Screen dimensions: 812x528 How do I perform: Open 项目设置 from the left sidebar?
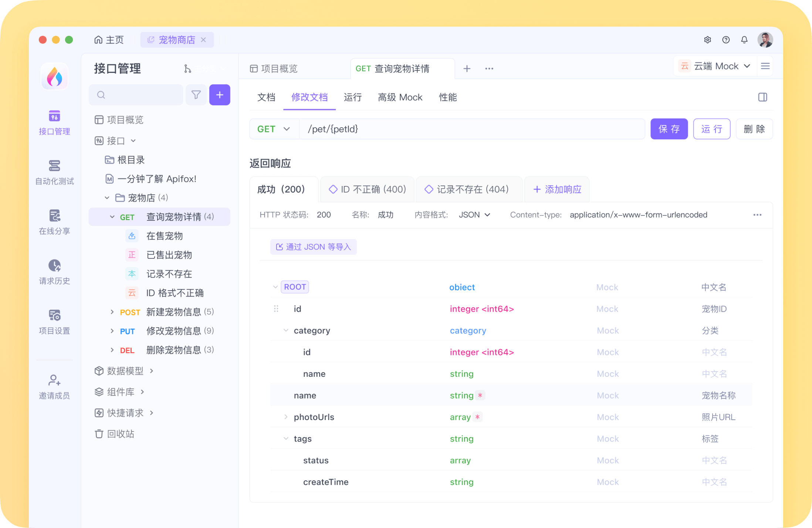(54, 321)
